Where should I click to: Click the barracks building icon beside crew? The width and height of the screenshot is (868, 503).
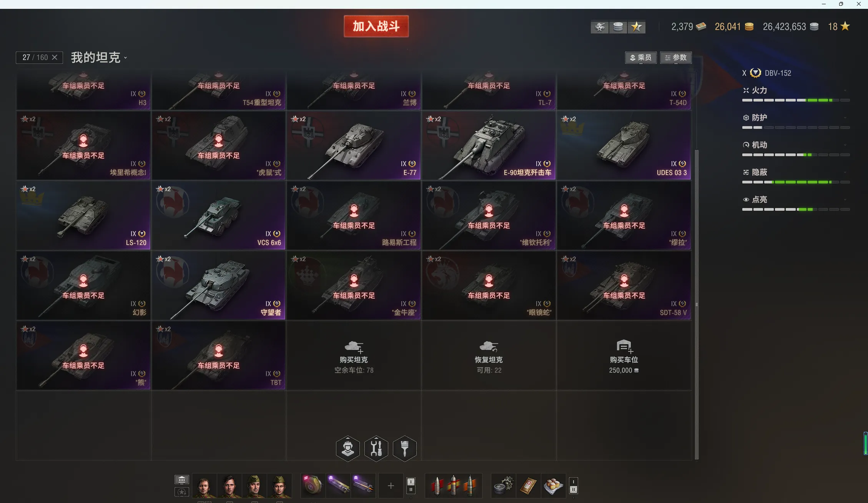pyautogui.click(x=182, y=480)
